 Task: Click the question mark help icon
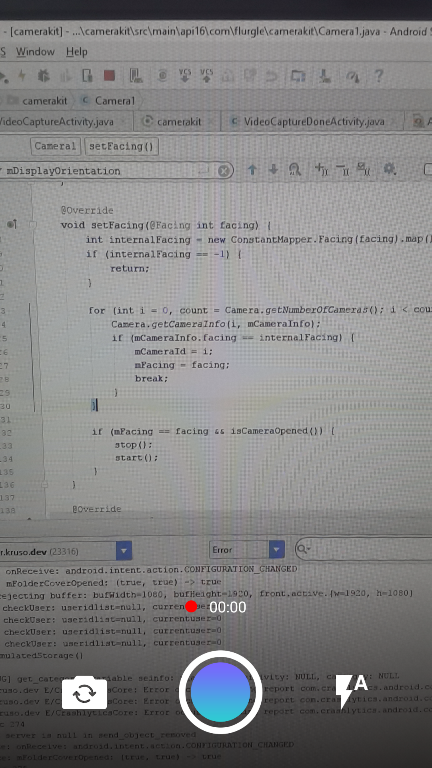point(378,76)
